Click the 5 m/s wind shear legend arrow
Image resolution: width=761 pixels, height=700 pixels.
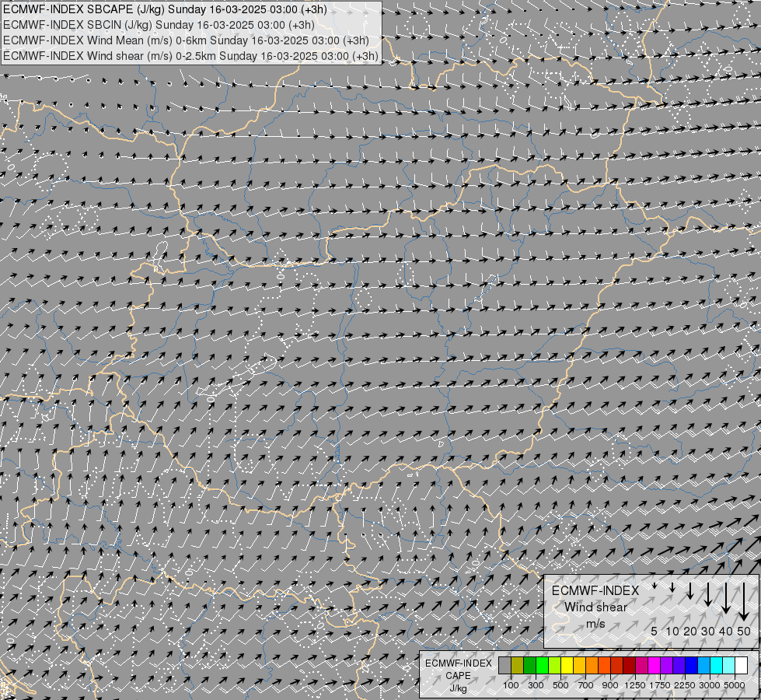(655, 586)
